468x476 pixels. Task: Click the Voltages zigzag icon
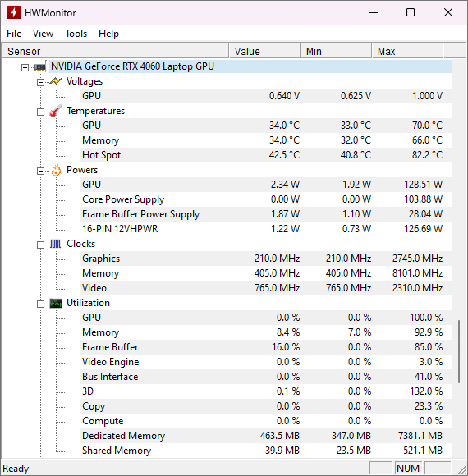click(x=56, y=81)
